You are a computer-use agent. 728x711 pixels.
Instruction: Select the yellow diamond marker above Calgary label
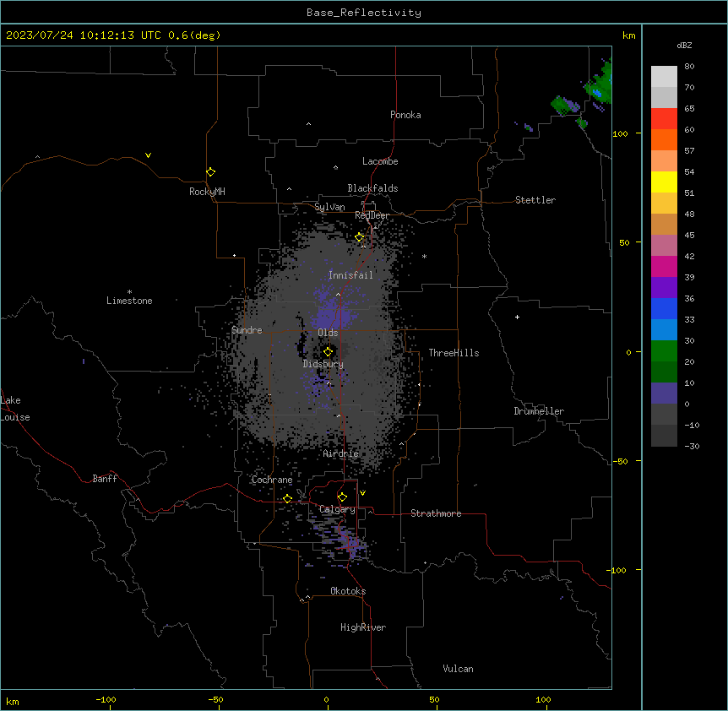point(342,497)
